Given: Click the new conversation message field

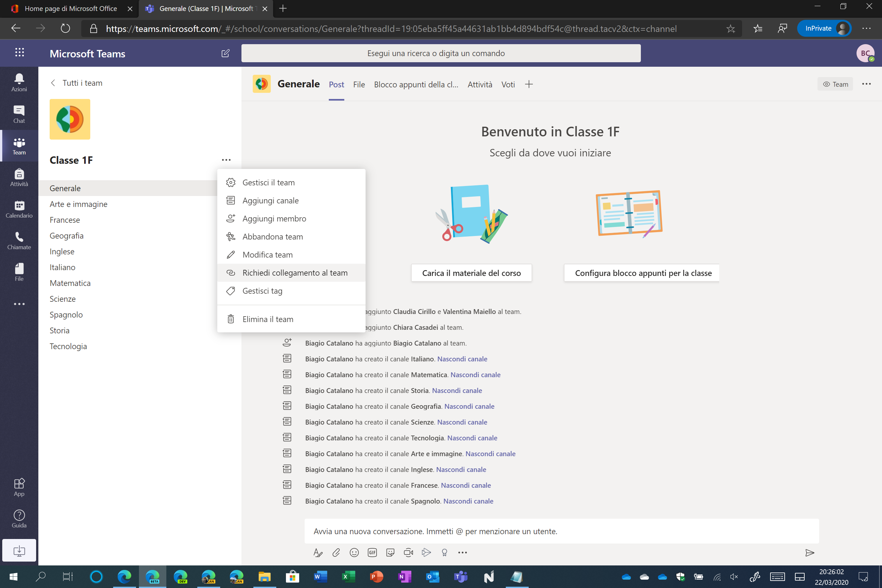Looking at the screenshot, I should [x=561, y=531].
